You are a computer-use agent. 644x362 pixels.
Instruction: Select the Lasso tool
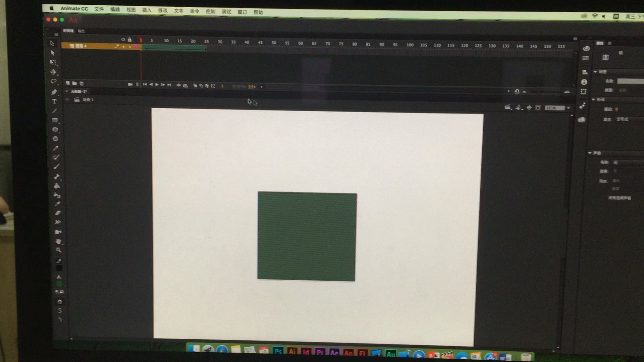[54, 81]
